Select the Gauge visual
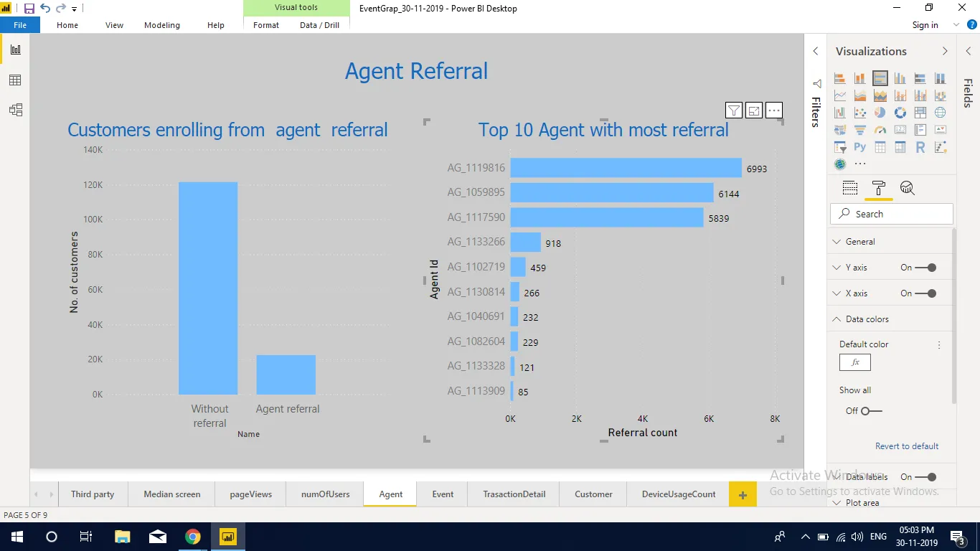Image resolution: width=980 pixels, height=551 pixels. pyautogui.click(x=880, y=130)
